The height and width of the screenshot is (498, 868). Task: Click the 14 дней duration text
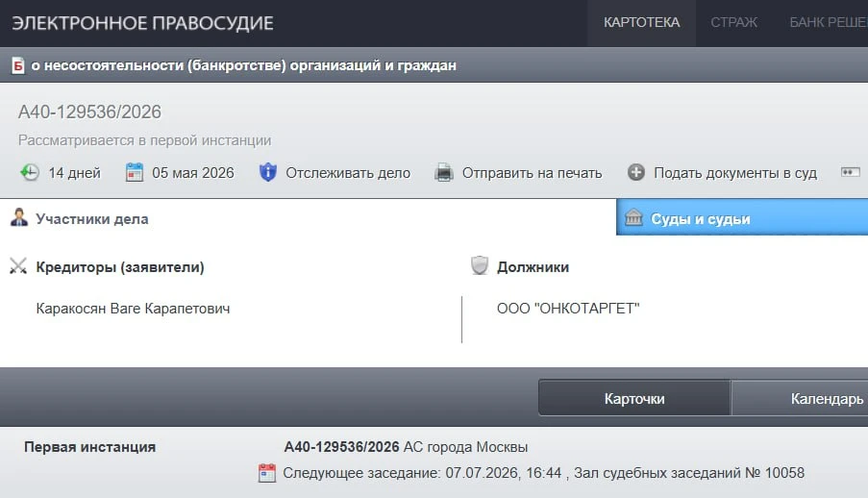coord(74,173)
